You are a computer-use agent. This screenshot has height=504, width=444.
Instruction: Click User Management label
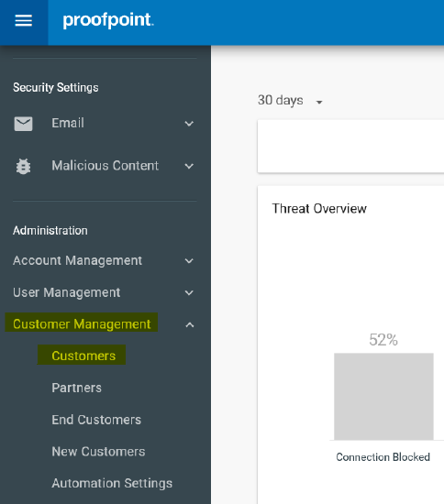pyautogui.click(x=67, y=292)
